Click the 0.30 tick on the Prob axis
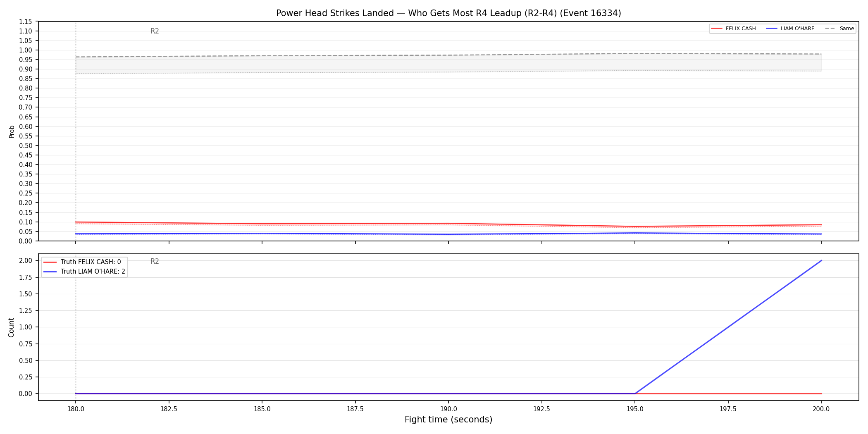Viewport: 868px width, 434px height. coord(26,184)
